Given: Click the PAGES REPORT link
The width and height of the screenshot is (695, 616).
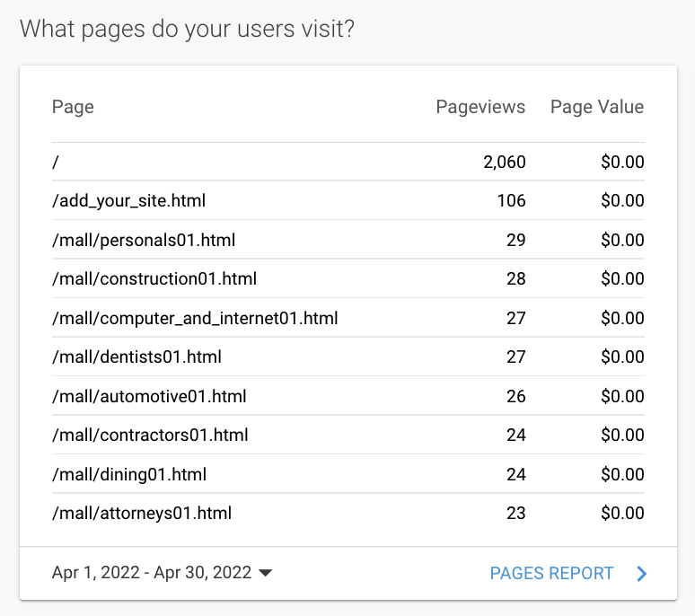Looking at the screenshot, I should pos(551,574).
